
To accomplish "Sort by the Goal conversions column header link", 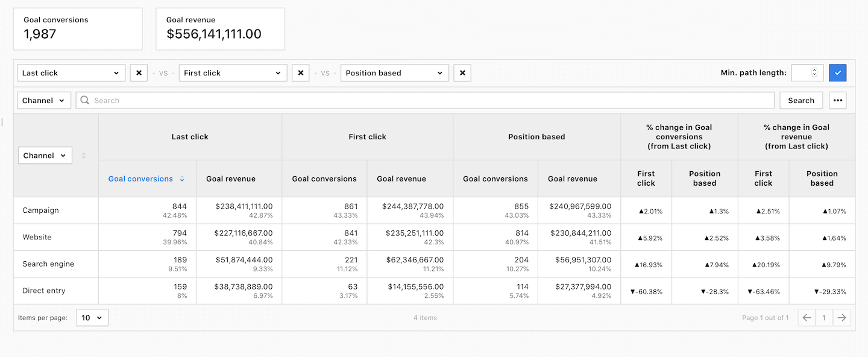I will pyautogui.click(x=140, y=178).
